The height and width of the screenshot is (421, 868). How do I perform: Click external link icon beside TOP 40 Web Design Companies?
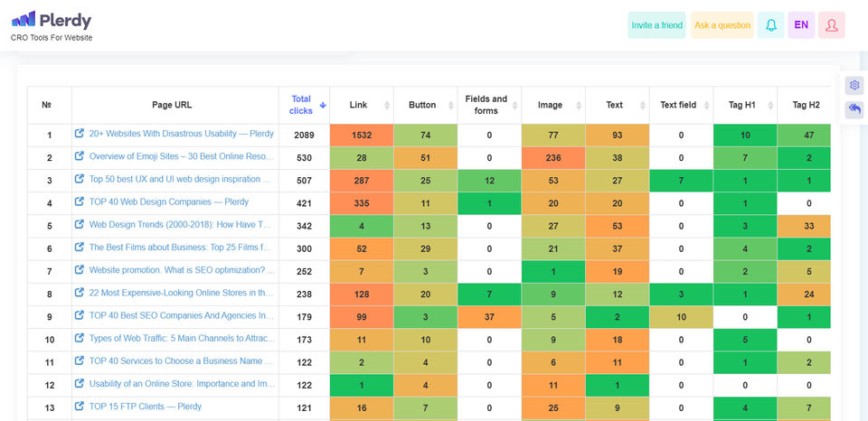click(x=80, y=202)
